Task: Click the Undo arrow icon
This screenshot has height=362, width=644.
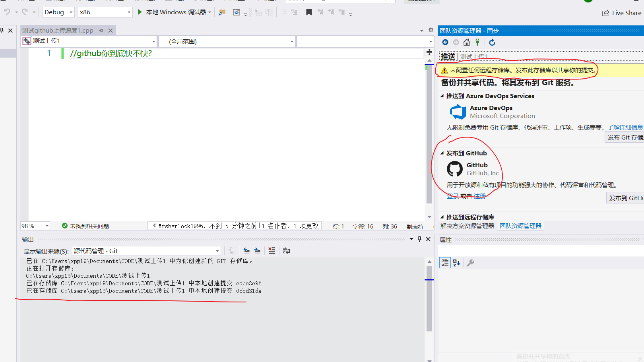Action: click(x=7, y=12)
